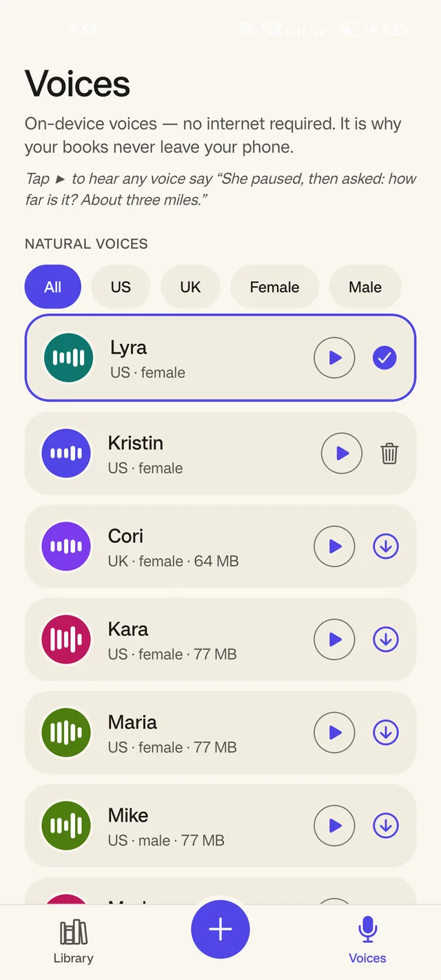Tap Kristin's blue waveform avatar
The height and width of the screenshot is (980, 441).
pyautogui.click(x=66, y=453)
